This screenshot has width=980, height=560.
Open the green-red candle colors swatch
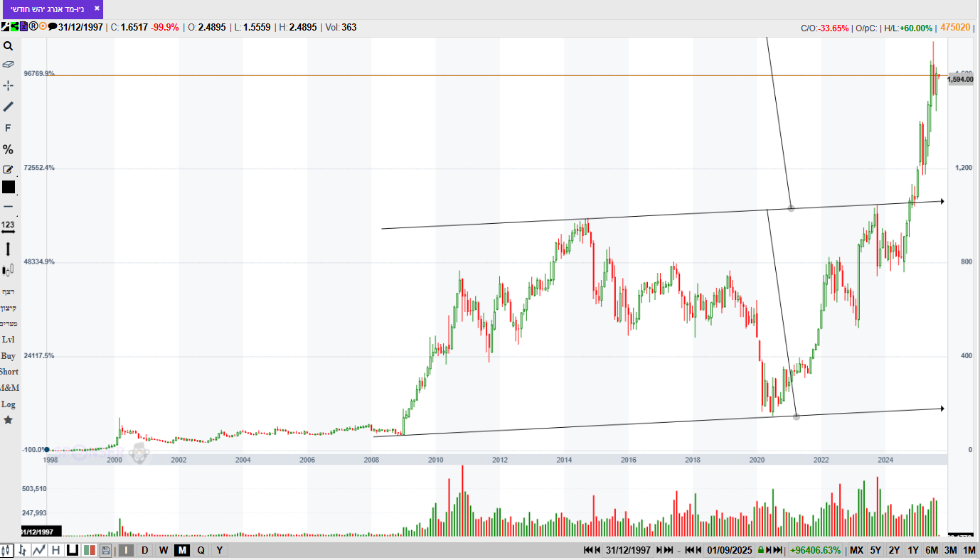pos(90,550)
